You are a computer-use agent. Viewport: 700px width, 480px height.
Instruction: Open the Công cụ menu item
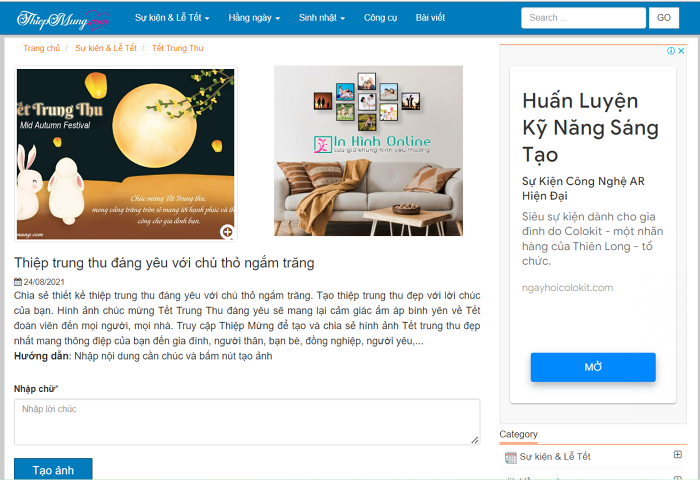[380, 18]
